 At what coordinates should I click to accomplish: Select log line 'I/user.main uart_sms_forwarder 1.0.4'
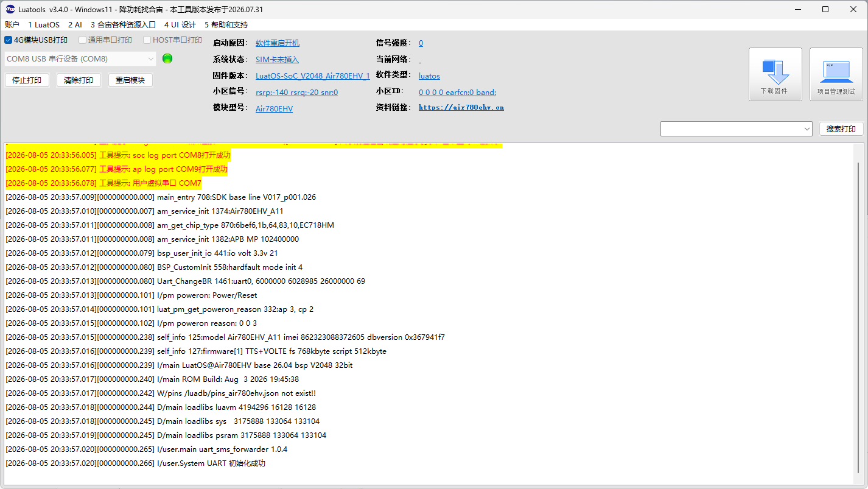(x=147, y=449)
